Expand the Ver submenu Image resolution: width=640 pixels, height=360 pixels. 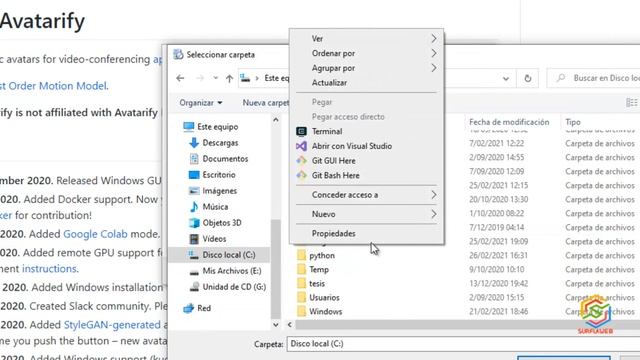(367, 39)
